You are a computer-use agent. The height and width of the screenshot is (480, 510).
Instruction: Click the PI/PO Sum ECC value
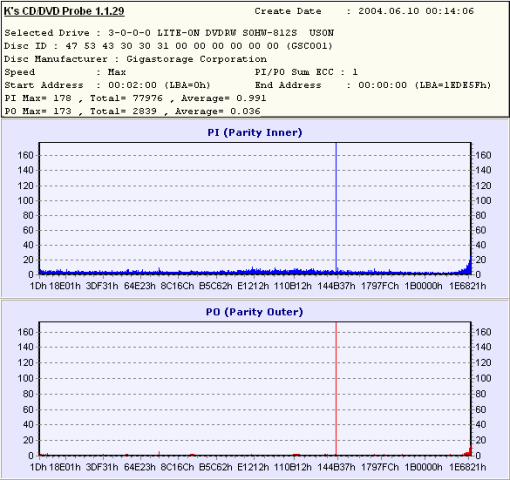355,72
